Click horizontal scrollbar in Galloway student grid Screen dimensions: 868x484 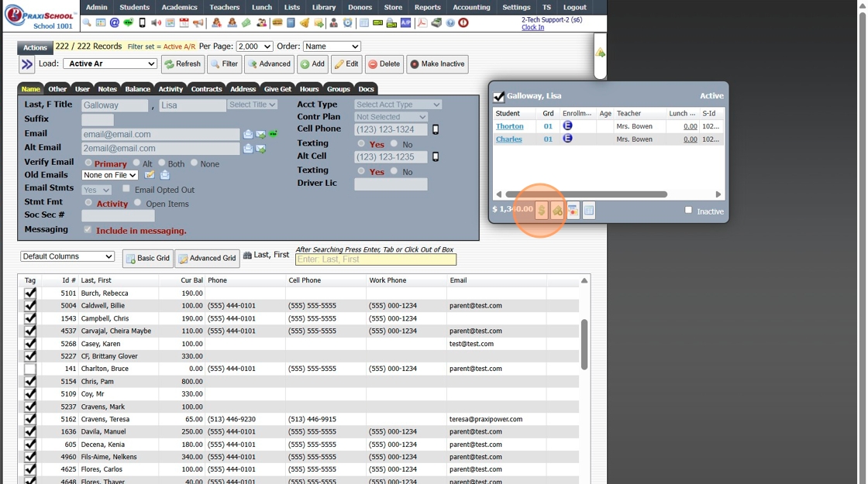586,194
